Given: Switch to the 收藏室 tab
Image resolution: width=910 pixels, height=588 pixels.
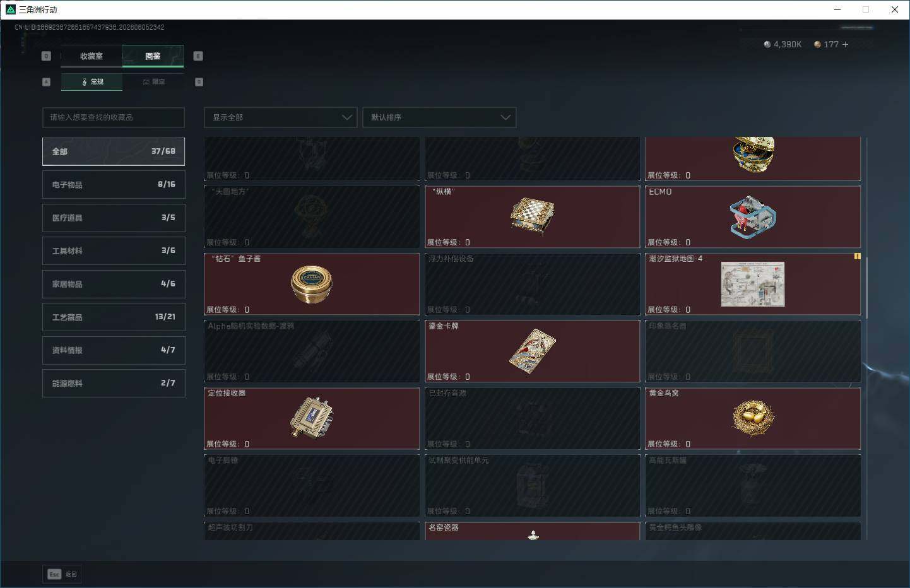Looking at the screenshot, I should pos(92,56).
